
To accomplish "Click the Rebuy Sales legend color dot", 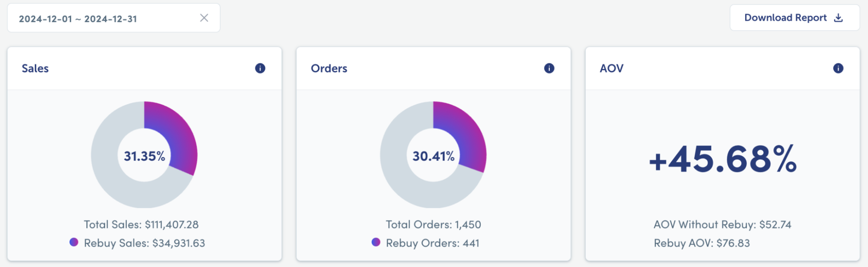I will [x=74, y=242].
